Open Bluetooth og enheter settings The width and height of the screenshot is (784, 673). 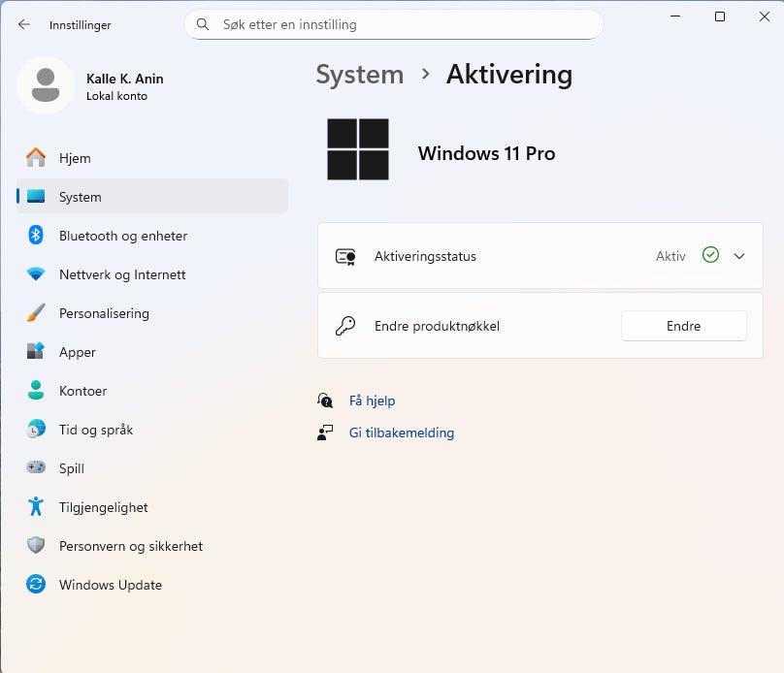pyautogui.click(x=152, y=236)
